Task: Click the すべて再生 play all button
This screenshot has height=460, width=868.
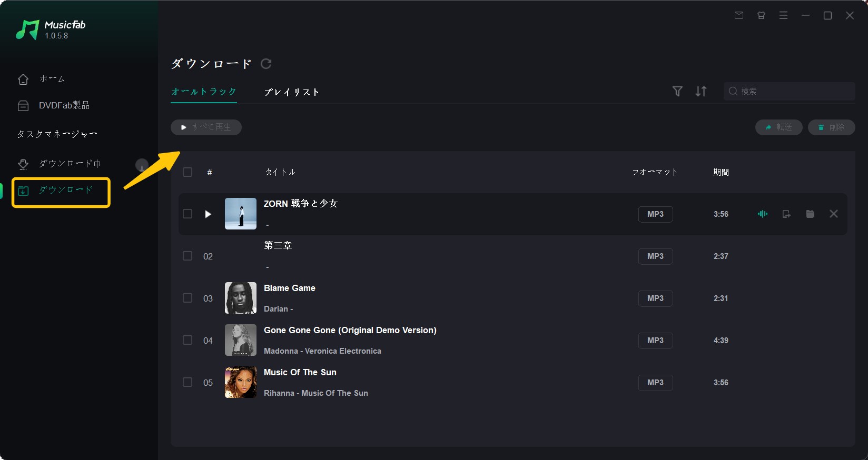Action: pyautogui.click(x=206, y=127)
